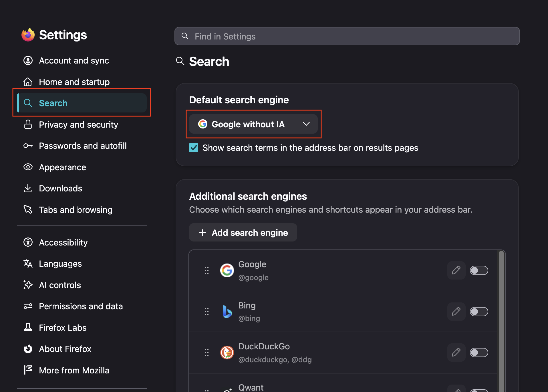Click the Accessibility figure icon
This screenshot has width=548, height=392.
28,242
